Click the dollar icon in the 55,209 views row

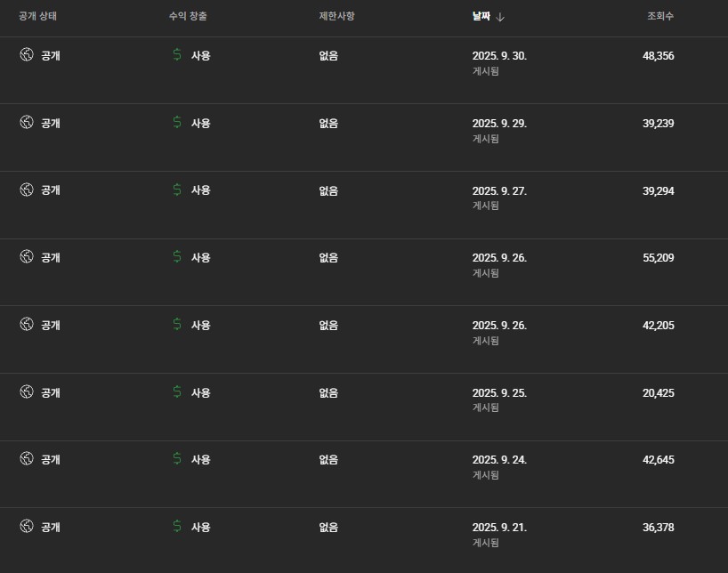tap(177, 257)
